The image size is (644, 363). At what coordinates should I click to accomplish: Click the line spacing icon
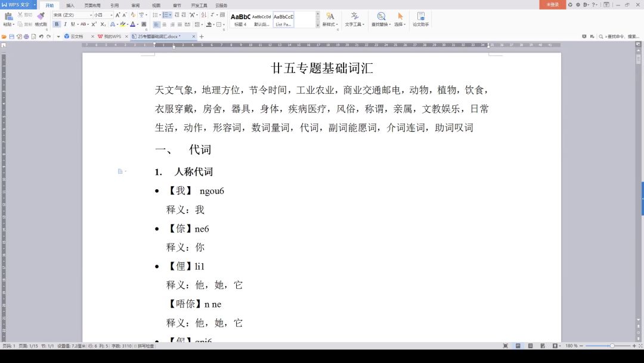[197, 24]
